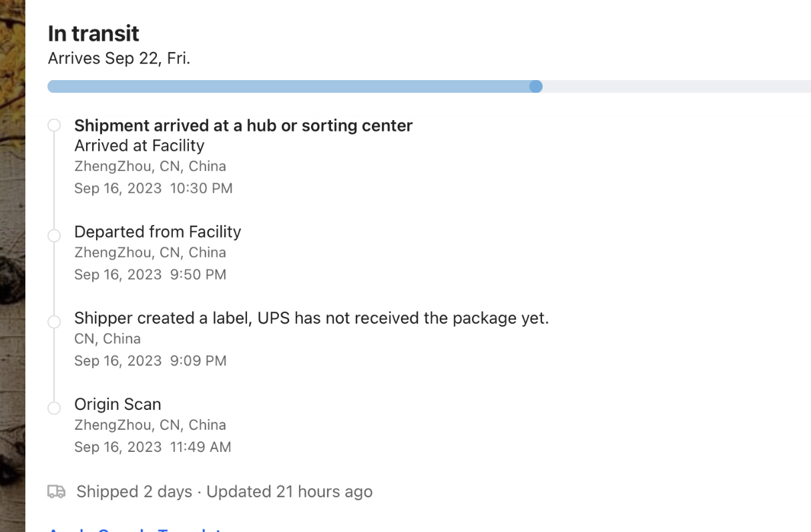
Task: Click the 'Departed from Facility' event
Action: click(158, 232)
